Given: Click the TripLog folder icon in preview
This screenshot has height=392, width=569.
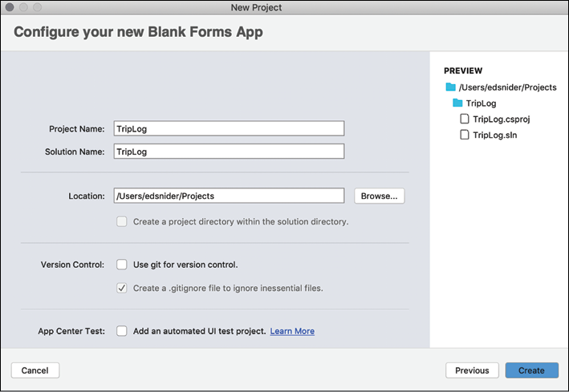Looking at the screenshot, I should tap(457, 103).
